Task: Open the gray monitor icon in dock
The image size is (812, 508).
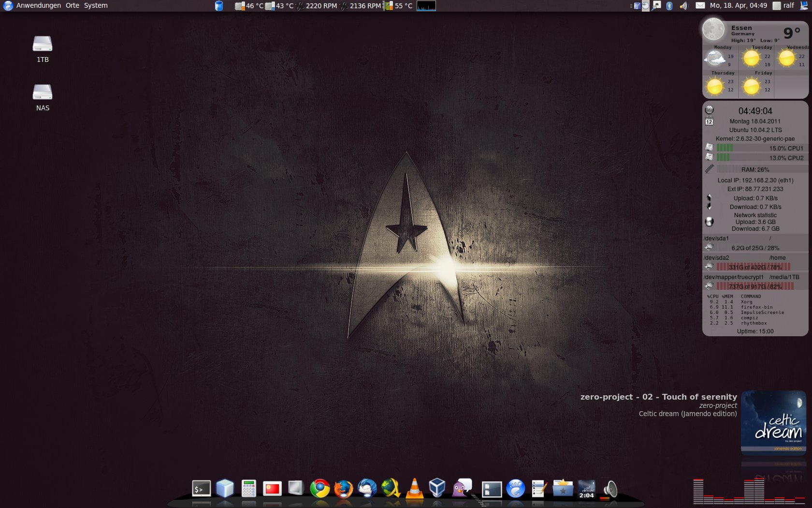Action: pyautogui.click(x=295, y=488)
